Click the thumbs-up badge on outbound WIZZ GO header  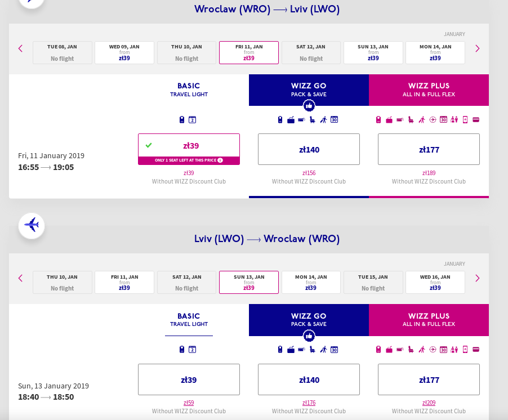tap(309, 106)
